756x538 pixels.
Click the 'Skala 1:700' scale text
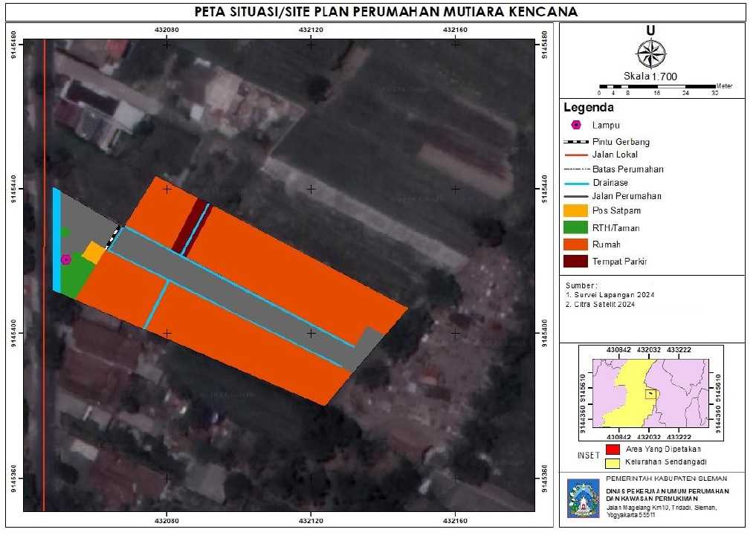point(650,77)
